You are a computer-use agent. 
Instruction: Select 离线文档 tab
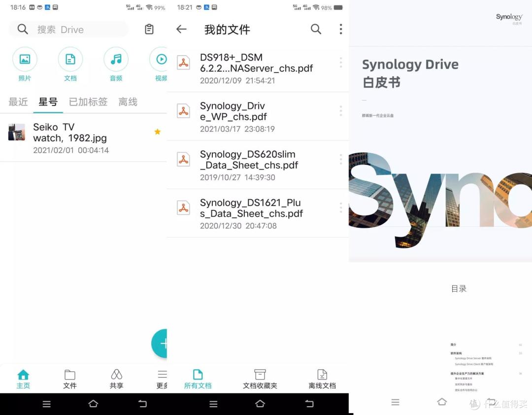click(322, 379)
